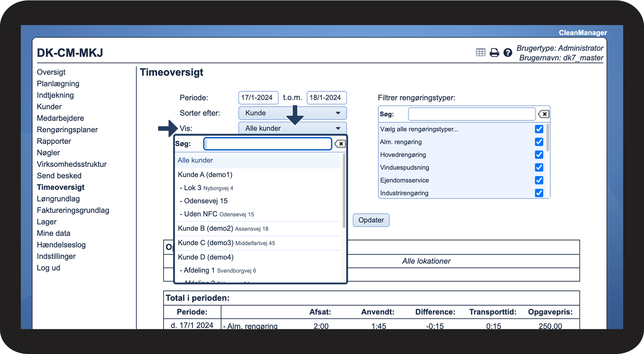Screen dimensions: 644x354
Task: Choose 'Kunde A (demo1)' from the list
Action: [258, 175]
